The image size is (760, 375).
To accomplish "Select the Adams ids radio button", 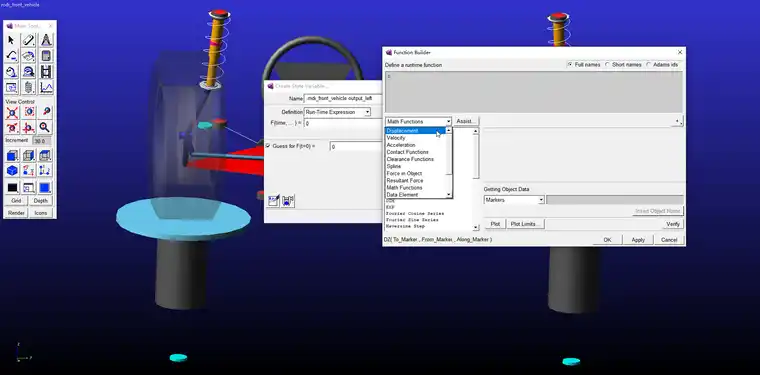I will 649,64.
